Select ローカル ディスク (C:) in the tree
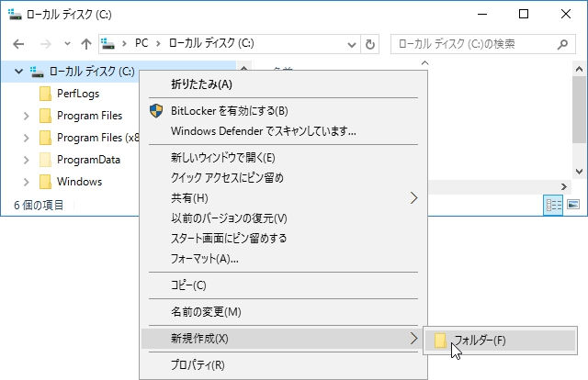The width and height of the screenshot is (588, 380). [x=92, y=72]
